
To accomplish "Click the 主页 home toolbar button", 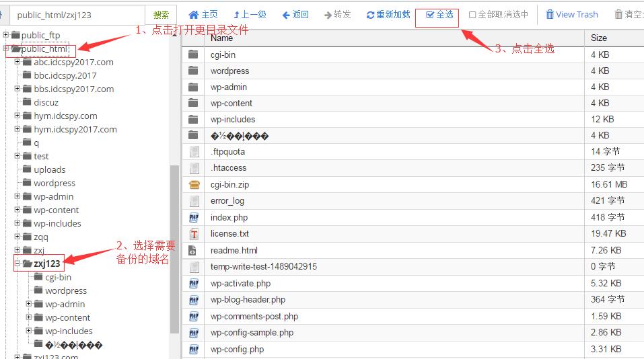I will pyautogui.click(x=203, y=14).
